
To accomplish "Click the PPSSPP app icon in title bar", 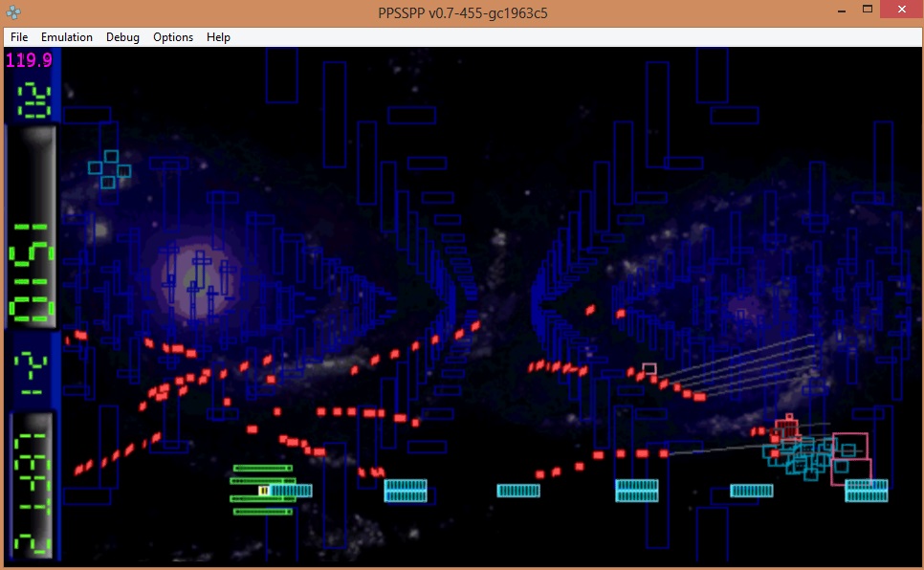I will pos(12,13).
